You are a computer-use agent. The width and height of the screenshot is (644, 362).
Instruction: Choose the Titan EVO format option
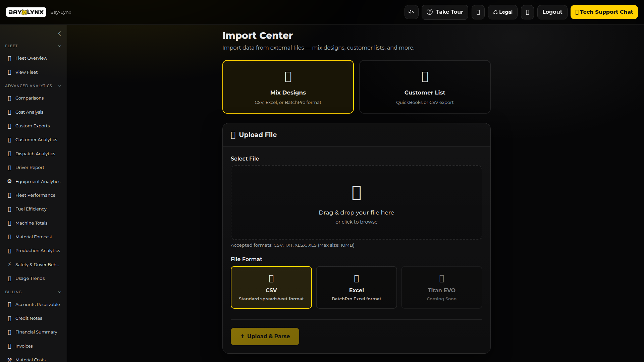(441, 287)
